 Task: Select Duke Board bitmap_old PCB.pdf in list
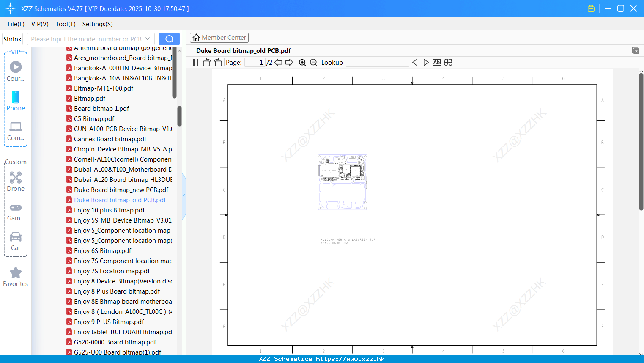116,200
